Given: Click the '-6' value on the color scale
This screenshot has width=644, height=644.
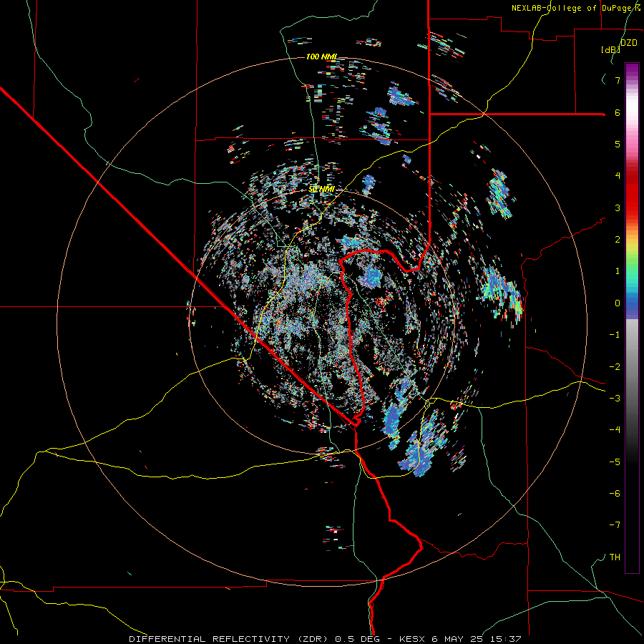Looking at the screenshot, I should pyautogui.click(x=615, y=494).
